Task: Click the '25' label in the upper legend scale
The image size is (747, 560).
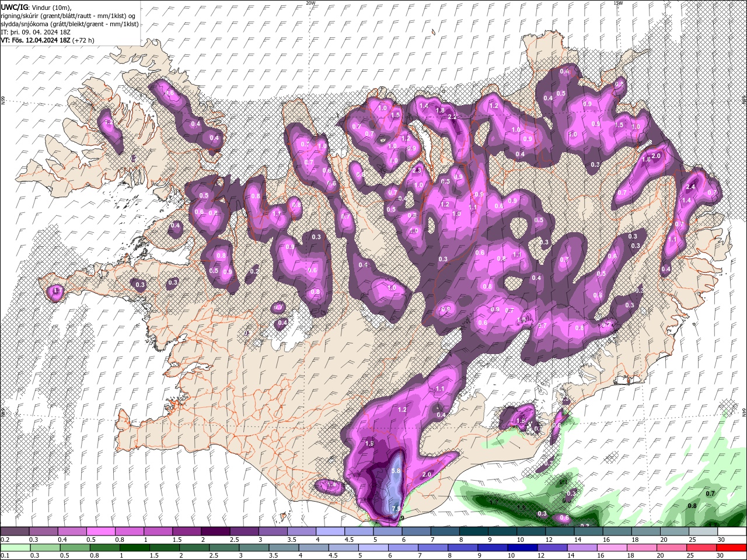Action: pyautogui.click(x=692, y=540)
